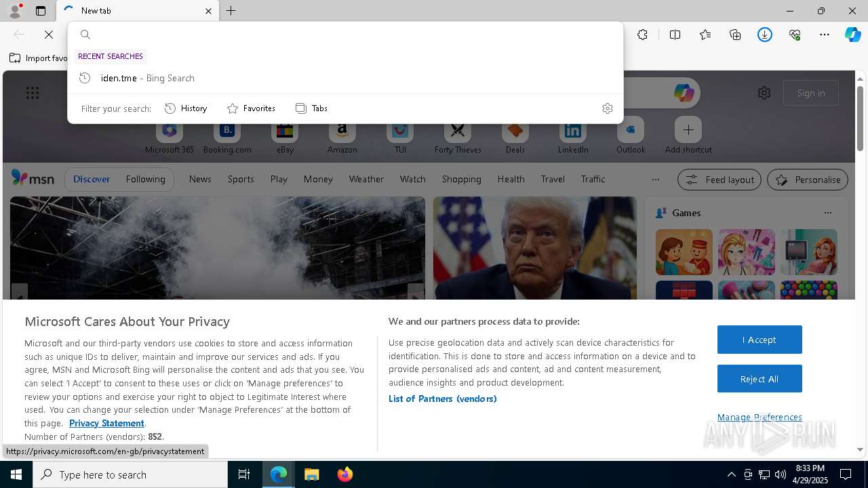868x488 pixels.
Task: Stop loading the page
Action: pos(49,35)
